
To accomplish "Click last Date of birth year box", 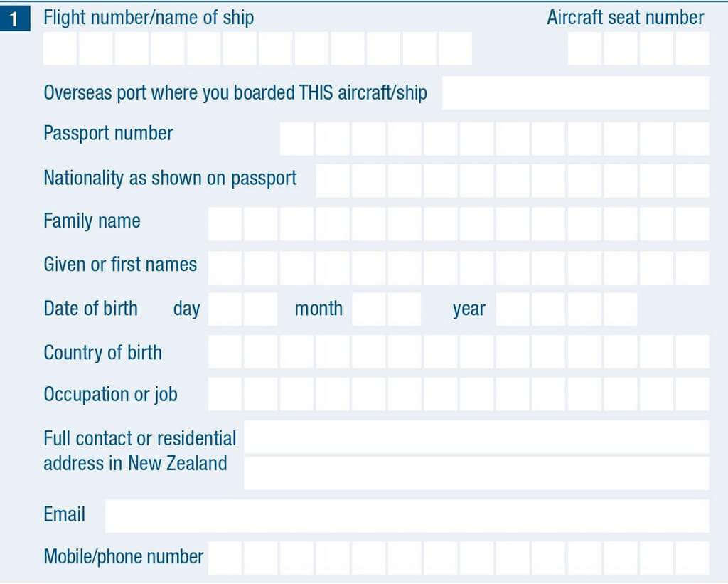I will tap(620, 309).
